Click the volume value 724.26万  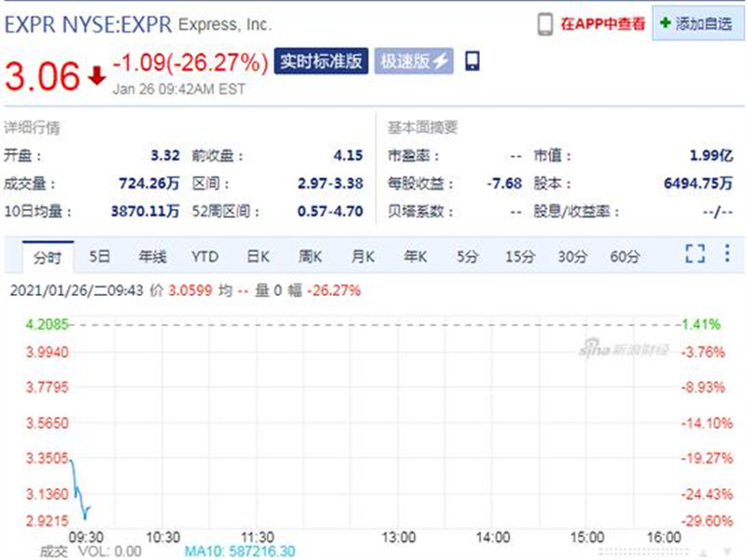[149, 183]
